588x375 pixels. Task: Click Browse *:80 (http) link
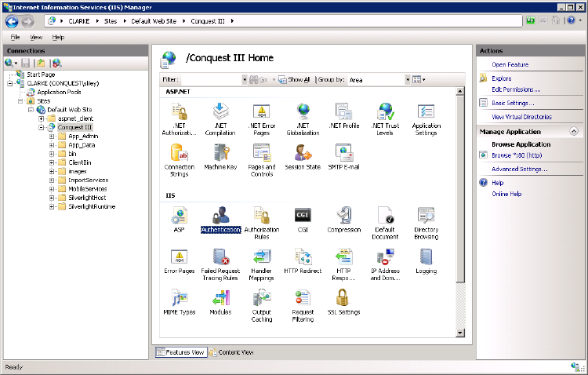pyautogui.click(x=517, y=155)
